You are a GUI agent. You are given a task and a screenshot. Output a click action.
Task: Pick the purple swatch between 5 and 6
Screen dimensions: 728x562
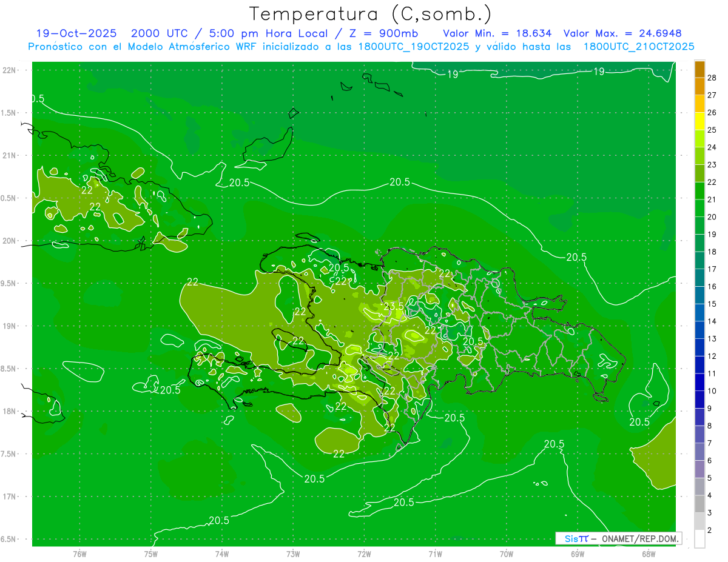click(x=699, y=469)
